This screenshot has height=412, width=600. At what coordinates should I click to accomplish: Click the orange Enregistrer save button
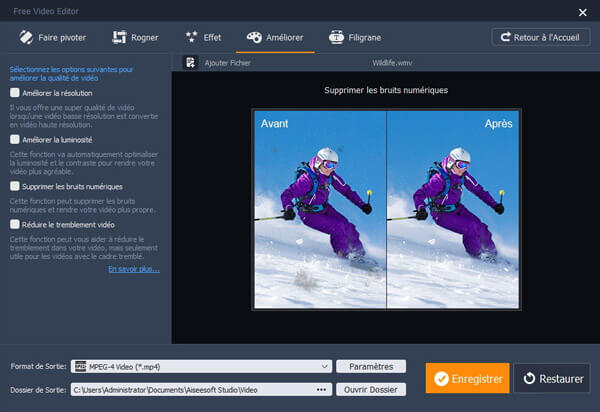tap(467, 379)
